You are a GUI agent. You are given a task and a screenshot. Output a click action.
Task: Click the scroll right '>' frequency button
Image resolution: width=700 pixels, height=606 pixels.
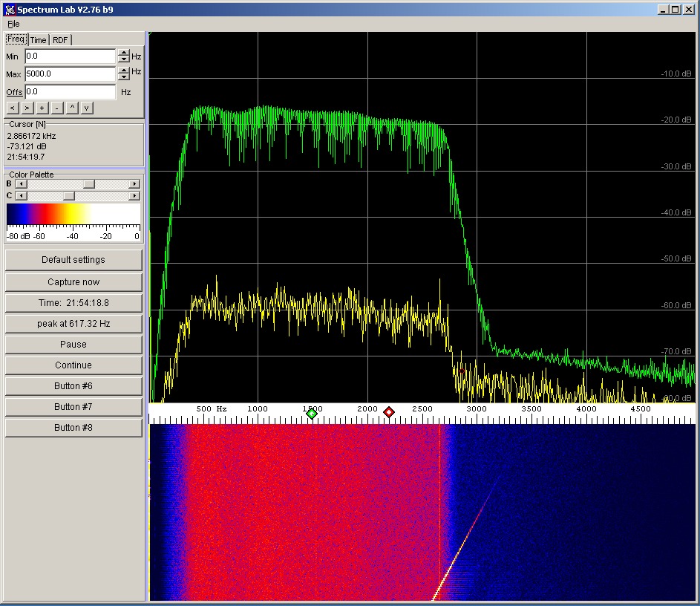tap(27, 108)
